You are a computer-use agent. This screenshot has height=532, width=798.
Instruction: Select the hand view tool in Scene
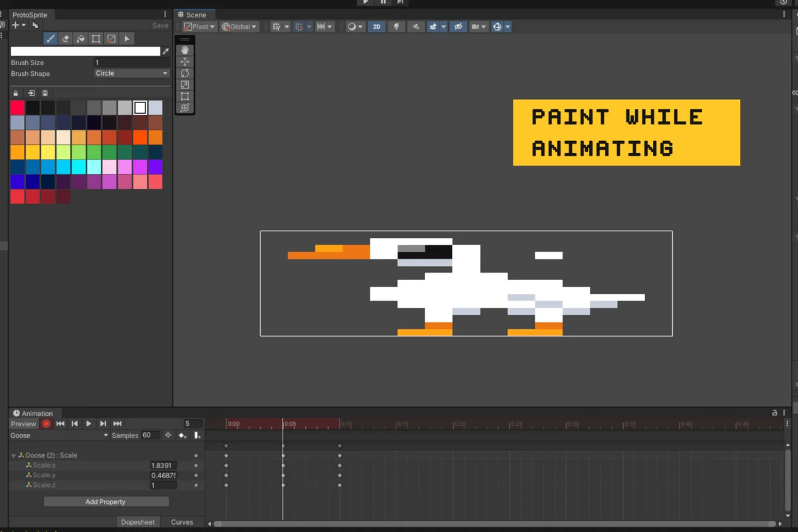[185, 50]
